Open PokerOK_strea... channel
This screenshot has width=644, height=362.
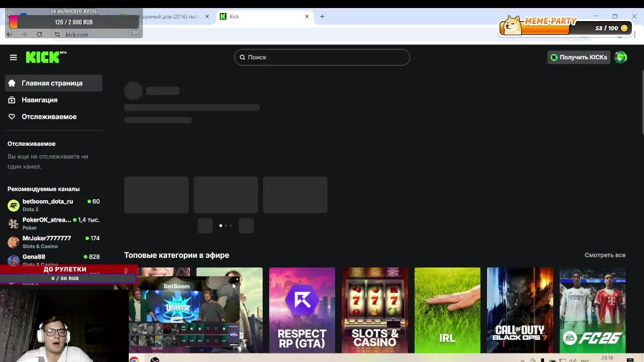[54, 223]
